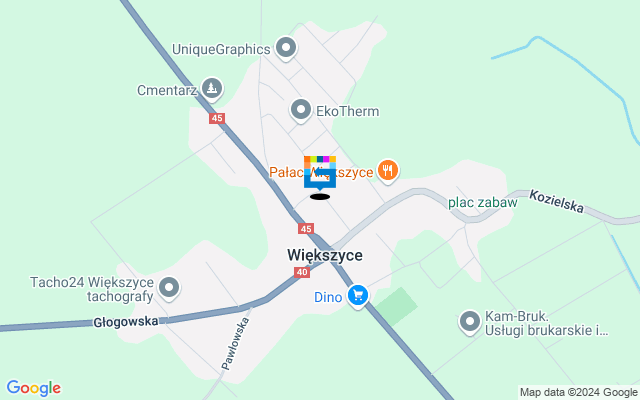Click the Większyce town name label
Viewport: 640px width, 400px height.
325,255
